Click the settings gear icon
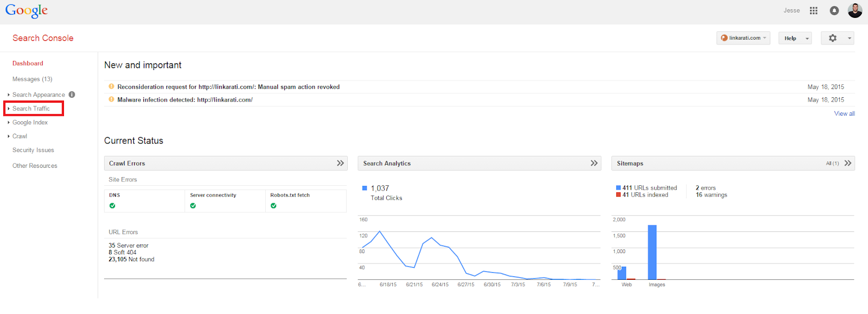The width and height of the screenshot is (868, 314). tap(833, 38)
